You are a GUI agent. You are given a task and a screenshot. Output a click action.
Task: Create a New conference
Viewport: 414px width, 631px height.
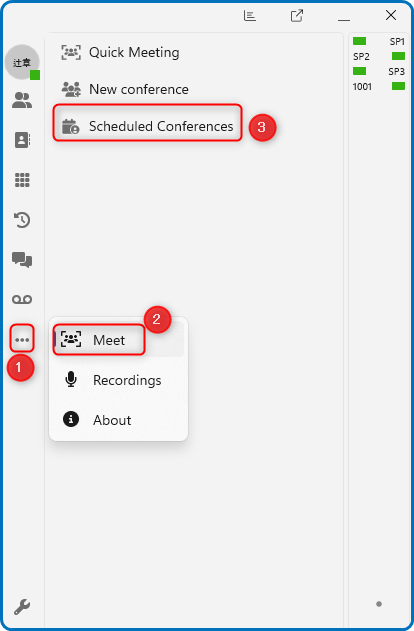click(125, 89)
